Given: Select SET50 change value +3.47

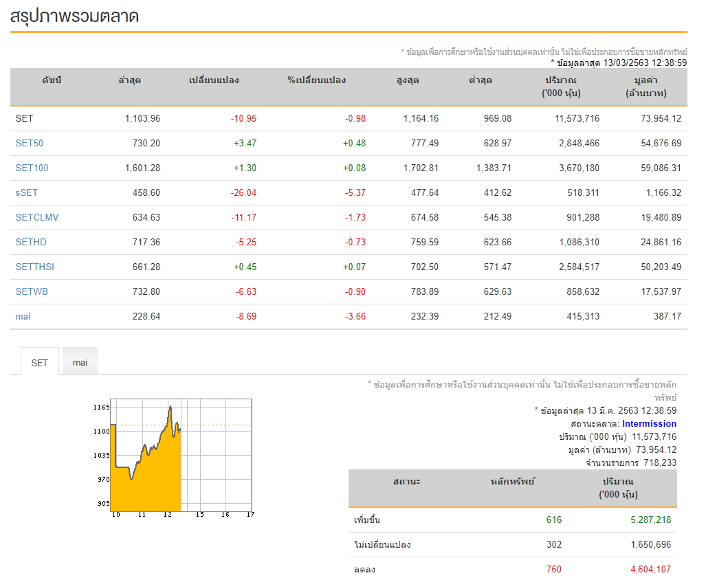Looking at the screenshot, I should tap(245, 143).
